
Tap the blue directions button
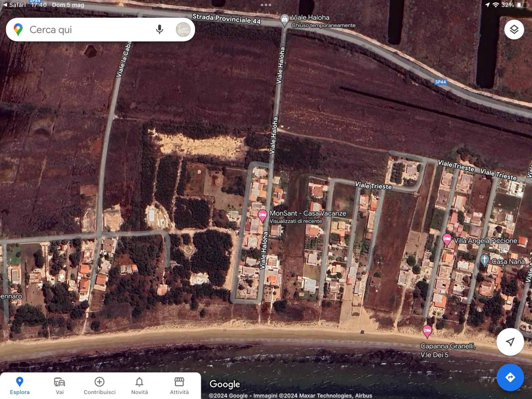[510, 377]
